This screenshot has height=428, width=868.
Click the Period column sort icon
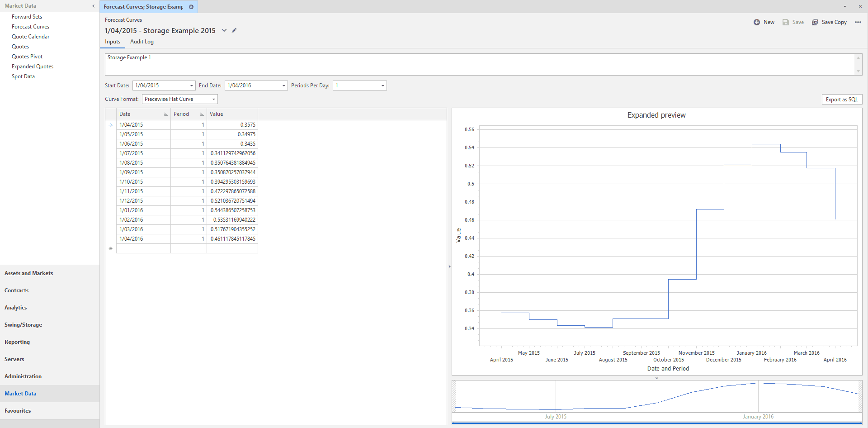(x=202, y=114)
